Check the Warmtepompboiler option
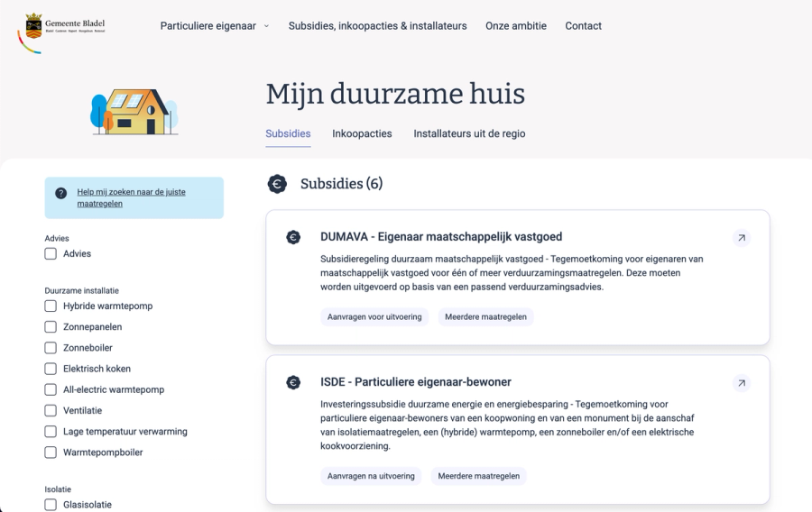The image size is (812, 512). (51, 453)
